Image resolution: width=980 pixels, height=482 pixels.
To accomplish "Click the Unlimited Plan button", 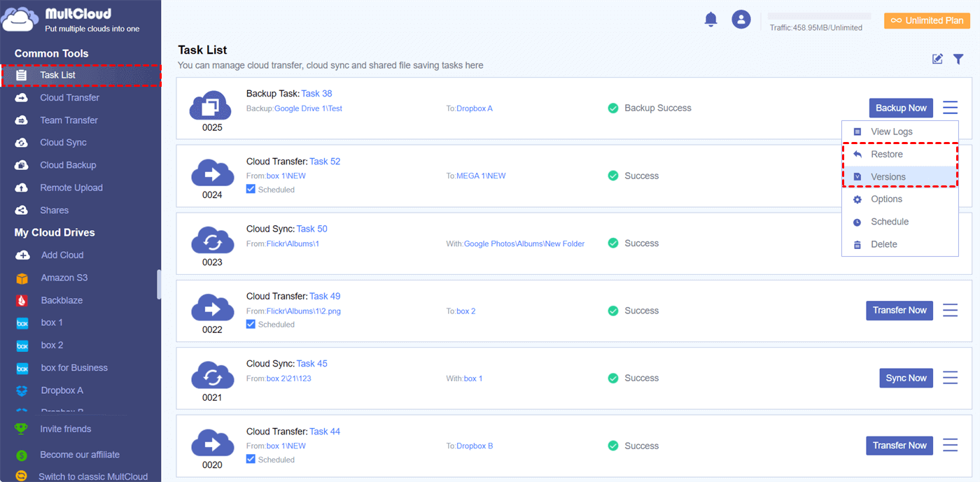I will coord(927,21).
